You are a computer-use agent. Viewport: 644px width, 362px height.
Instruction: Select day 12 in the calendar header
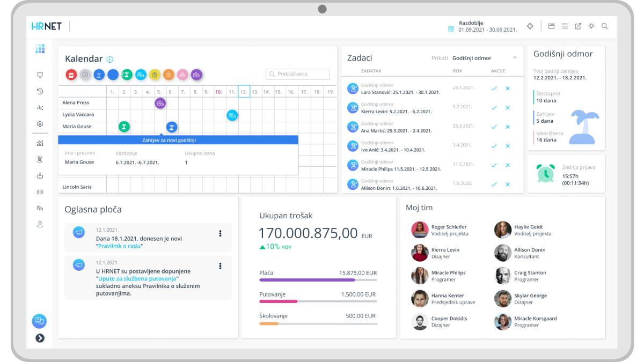point(244,92)
